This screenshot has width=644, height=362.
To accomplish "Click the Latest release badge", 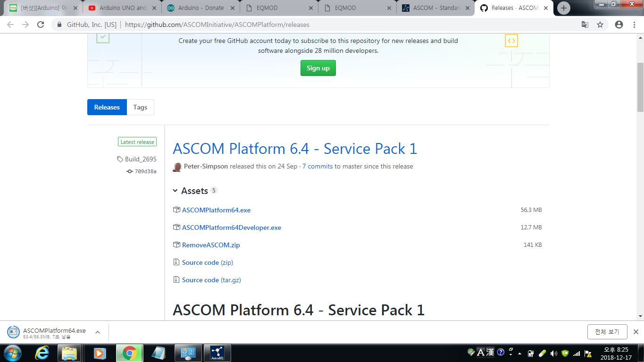I will (x=137, y=142).
